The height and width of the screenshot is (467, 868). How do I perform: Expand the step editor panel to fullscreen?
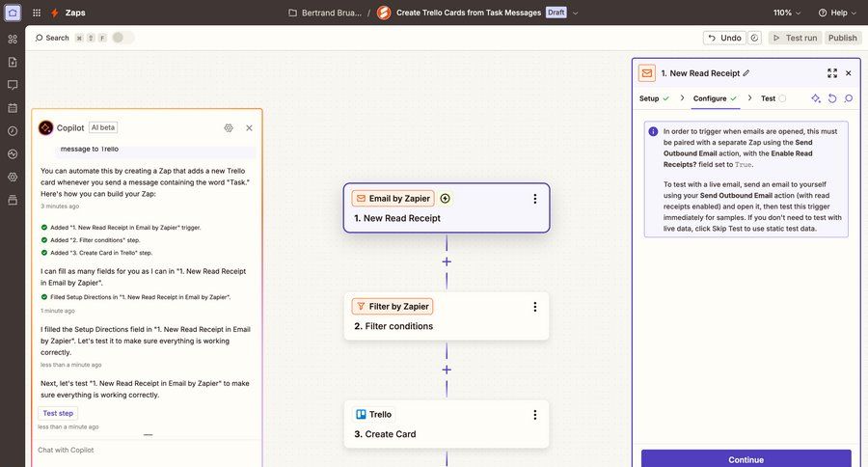(832, 73)
